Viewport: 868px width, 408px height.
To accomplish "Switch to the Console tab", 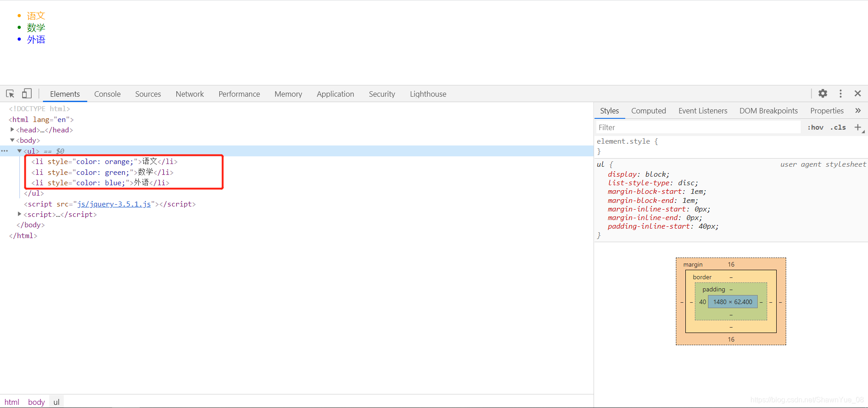I will (108, 94).
